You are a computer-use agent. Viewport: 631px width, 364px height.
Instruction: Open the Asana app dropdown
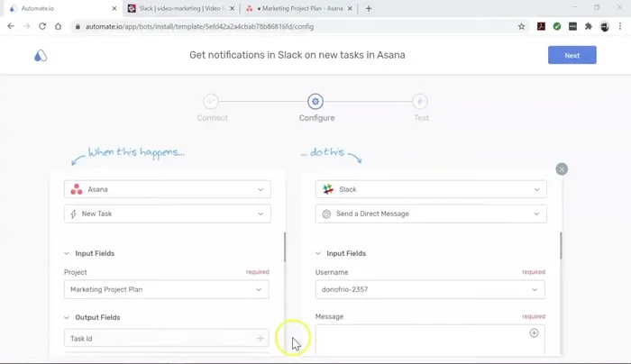pyautogui.click(x=167, y=189)
